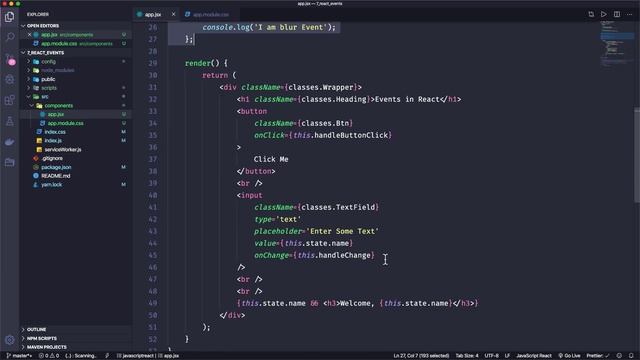The height and width of the screenshot is (360, 640).
Task: Open yarn.lock in the file tree
Action: tap(51, 185)
